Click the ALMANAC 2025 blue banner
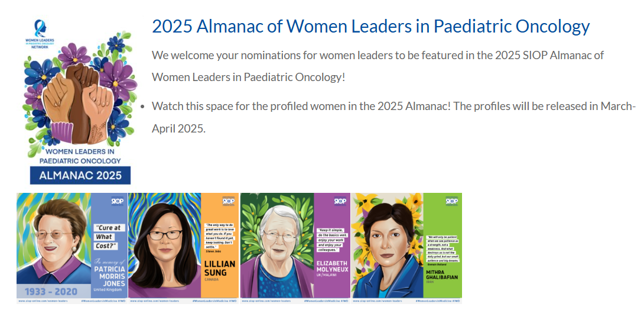 80,175
